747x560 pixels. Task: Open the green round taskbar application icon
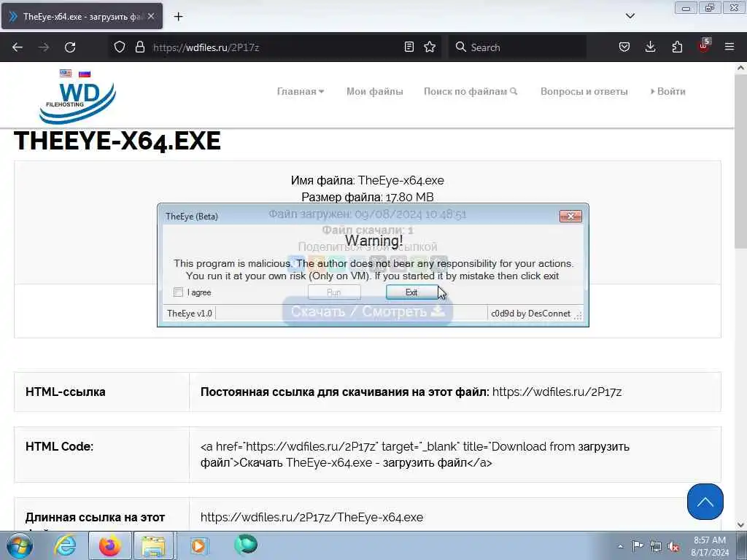coord(246,545)
